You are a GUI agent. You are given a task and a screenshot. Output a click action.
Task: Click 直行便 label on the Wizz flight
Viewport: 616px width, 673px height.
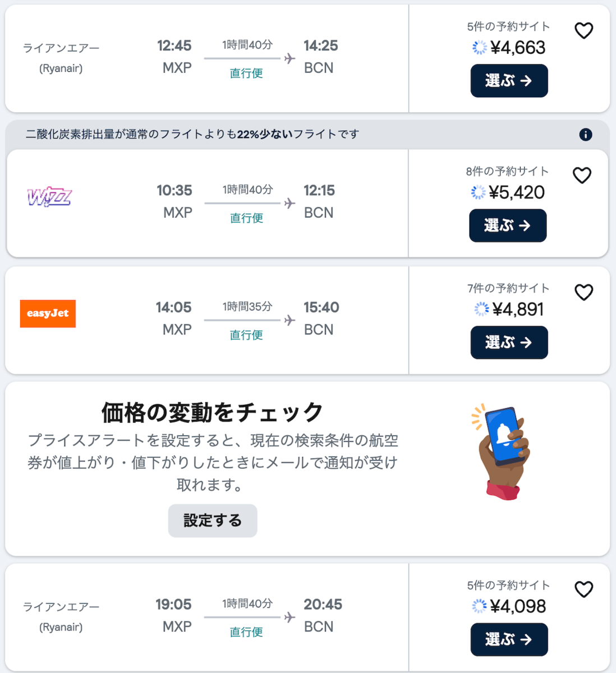coord(247,218)
